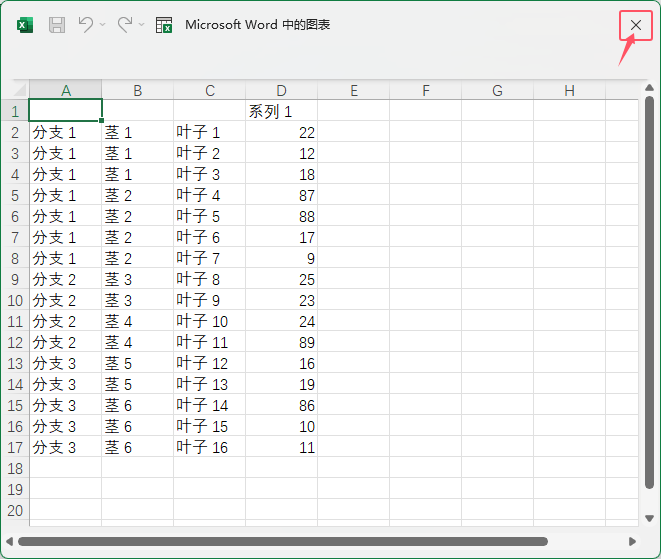Click cell with value 16
661x559 pixels.
[x=281, y=363]
